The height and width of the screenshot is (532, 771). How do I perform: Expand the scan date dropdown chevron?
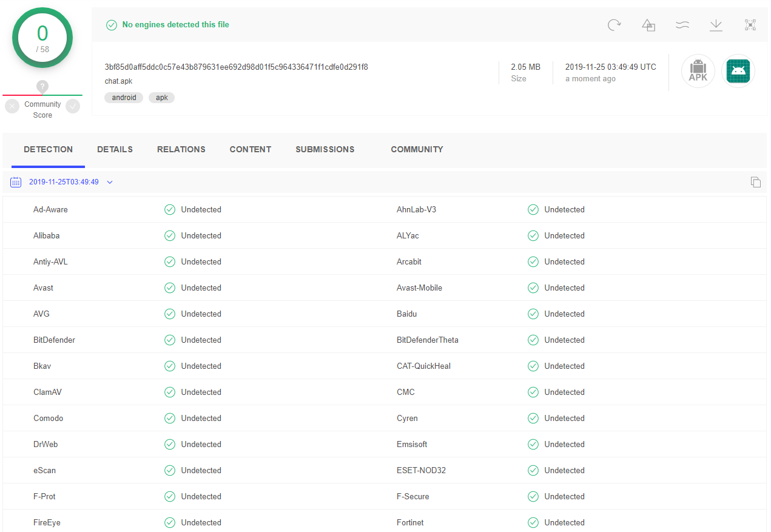[x=110, y=182]
